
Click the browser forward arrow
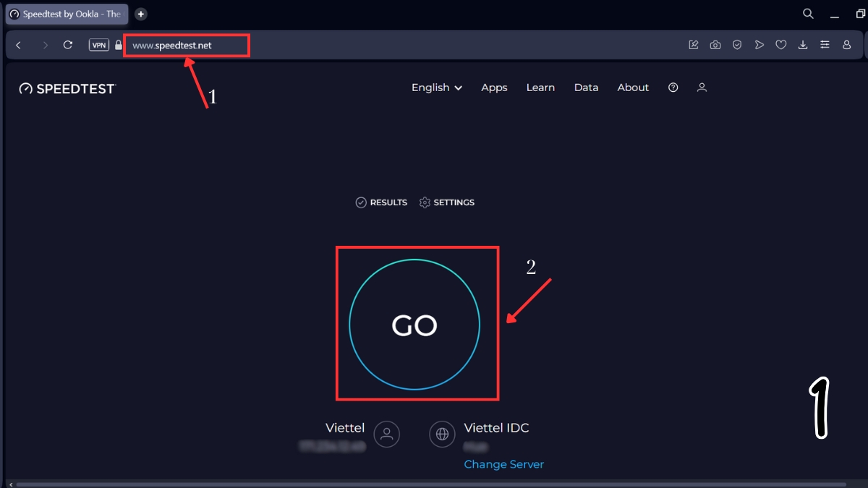pos(45,45)
